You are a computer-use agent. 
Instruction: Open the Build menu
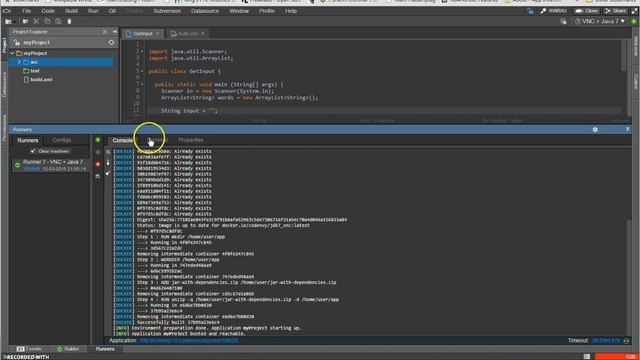(71, 11)
